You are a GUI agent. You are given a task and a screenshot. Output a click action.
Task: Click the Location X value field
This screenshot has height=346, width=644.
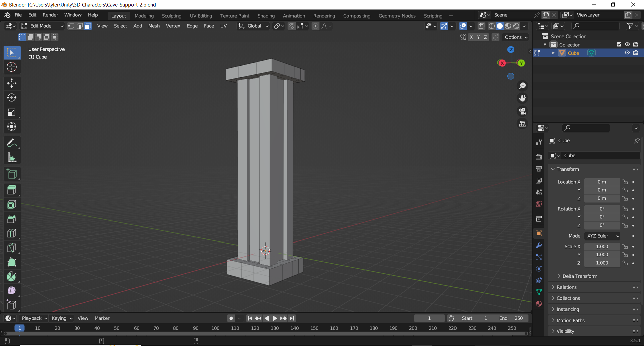coord(602,182)
